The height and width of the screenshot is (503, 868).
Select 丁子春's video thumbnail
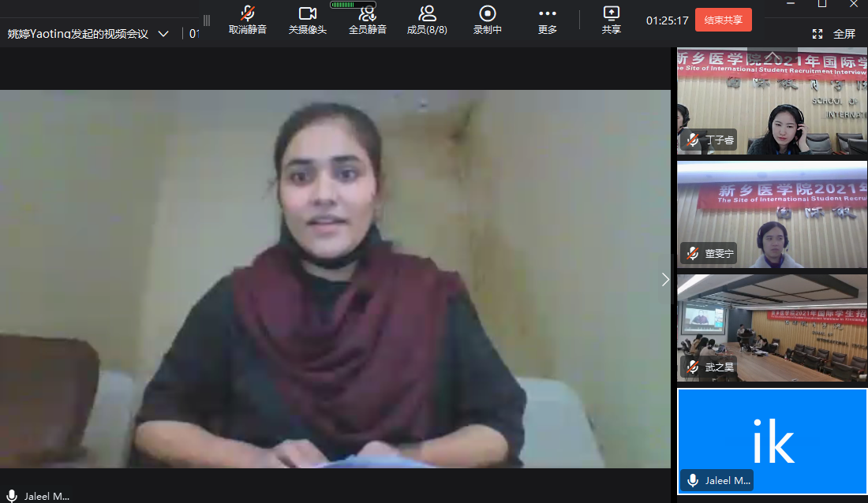click(772, 102)
